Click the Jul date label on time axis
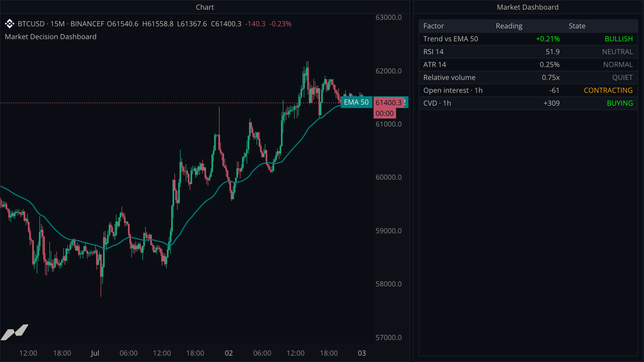The height and width of the screenshot is (362, 644). point(95,353)
